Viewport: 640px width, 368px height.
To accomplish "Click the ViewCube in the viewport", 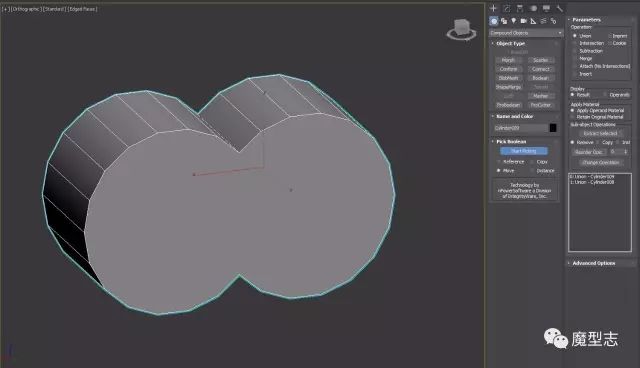I will click(461, 29).
